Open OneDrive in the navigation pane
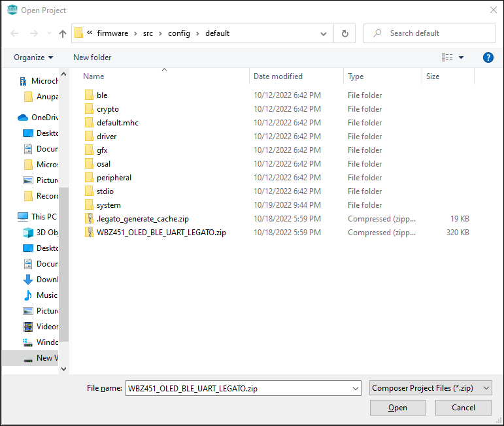The width and height of the screenshot is (504, 426). pos(38,118)
